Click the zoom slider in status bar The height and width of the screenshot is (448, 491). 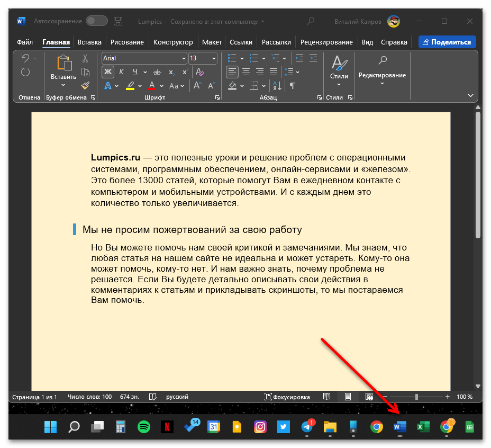click(416, 397)
